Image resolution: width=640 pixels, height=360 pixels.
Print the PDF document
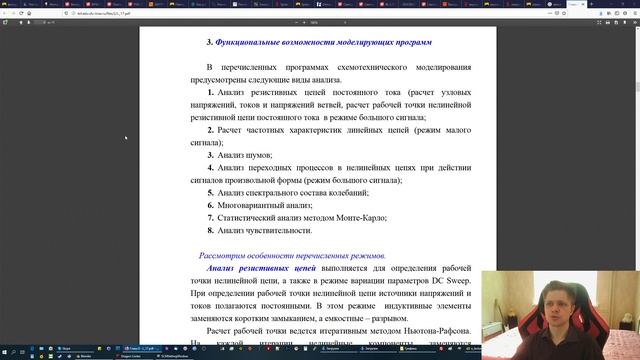click(x=608, y=22)
